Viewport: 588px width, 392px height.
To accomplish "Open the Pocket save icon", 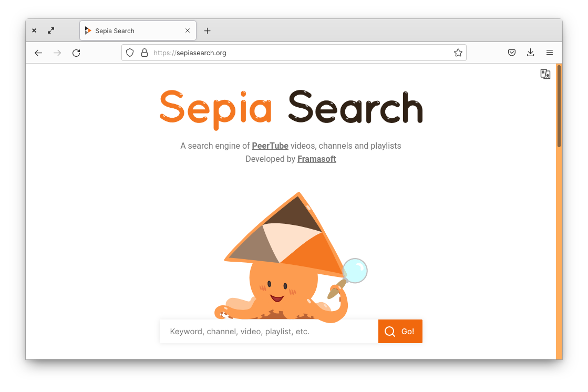I will pyautogui.click(x=511, y=53).
